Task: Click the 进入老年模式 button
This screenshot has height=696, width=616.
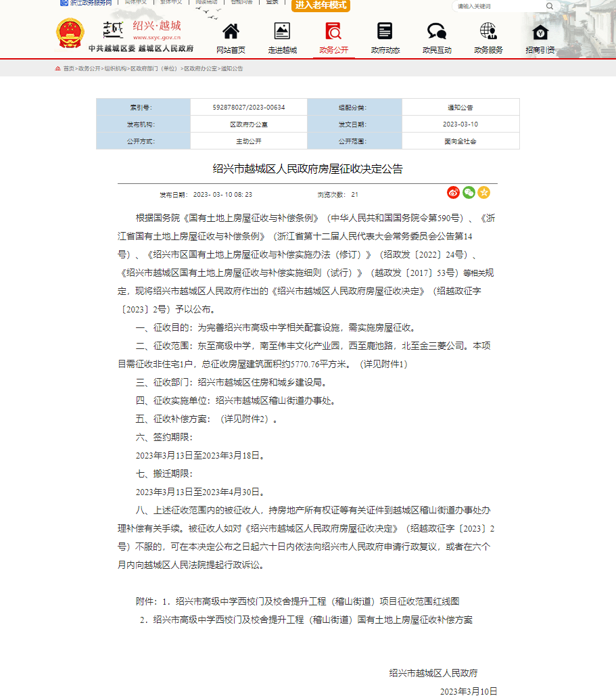Action: (x=321, y=5)
